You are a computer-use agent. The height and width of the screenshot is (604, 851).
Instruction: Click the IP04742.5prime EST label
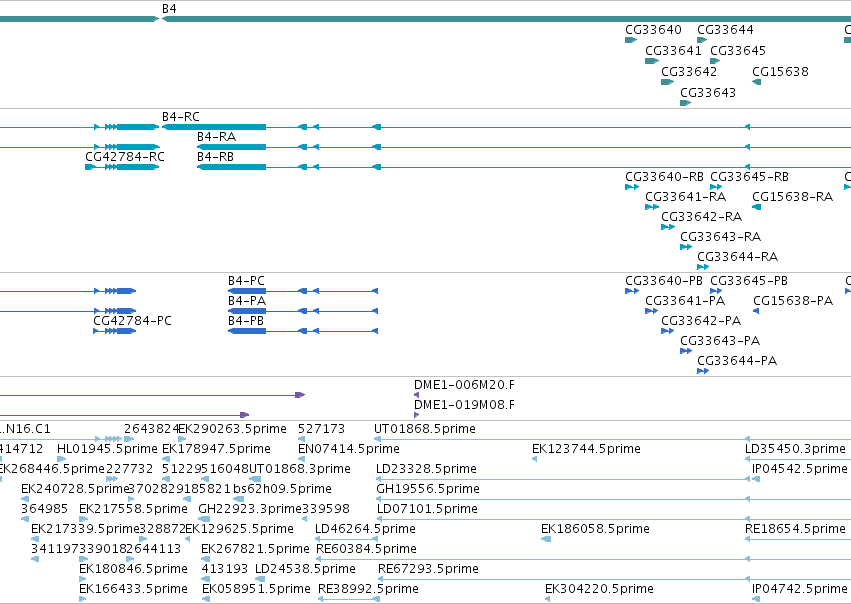[799, 589]
